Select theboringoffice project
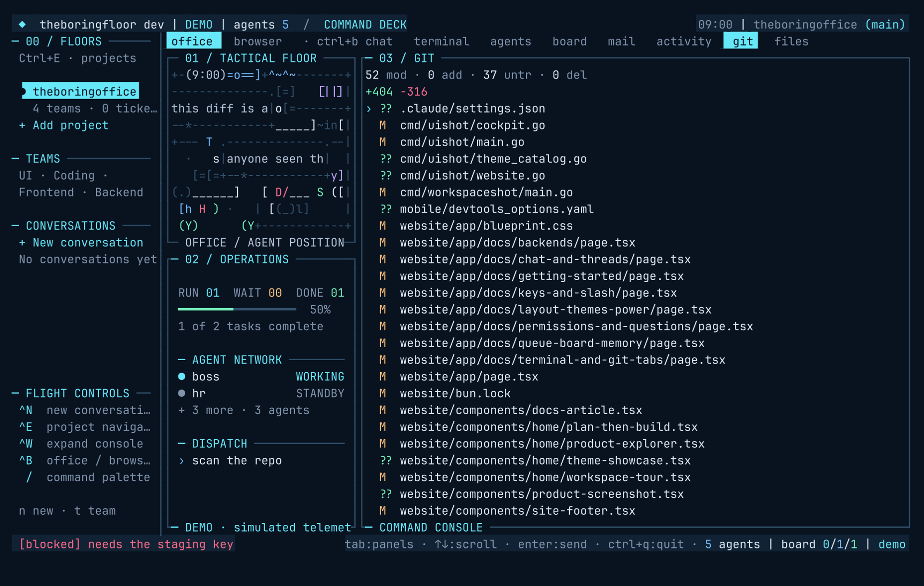 point(80,91)
